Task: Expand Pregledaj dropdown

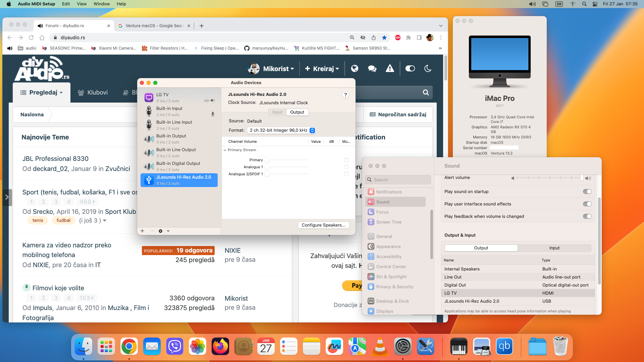Action: pyautogui.click(x=42, y=93)
